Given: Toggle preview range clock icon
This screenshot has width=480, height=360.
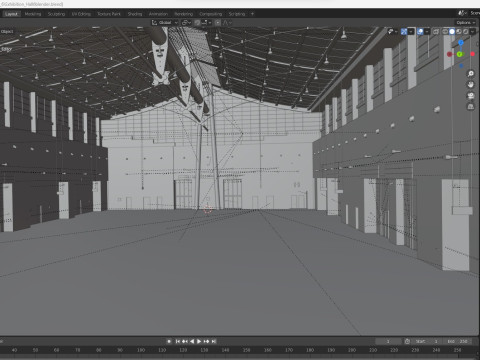Looking at the screenshot, I should tap(407, 341).
